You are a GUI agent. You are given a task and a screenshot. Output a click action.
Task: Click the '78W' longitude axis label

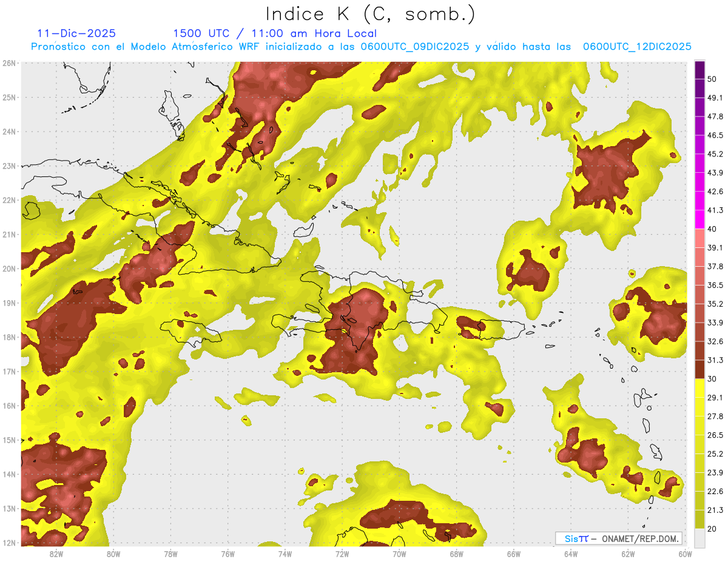click(170, 554)
